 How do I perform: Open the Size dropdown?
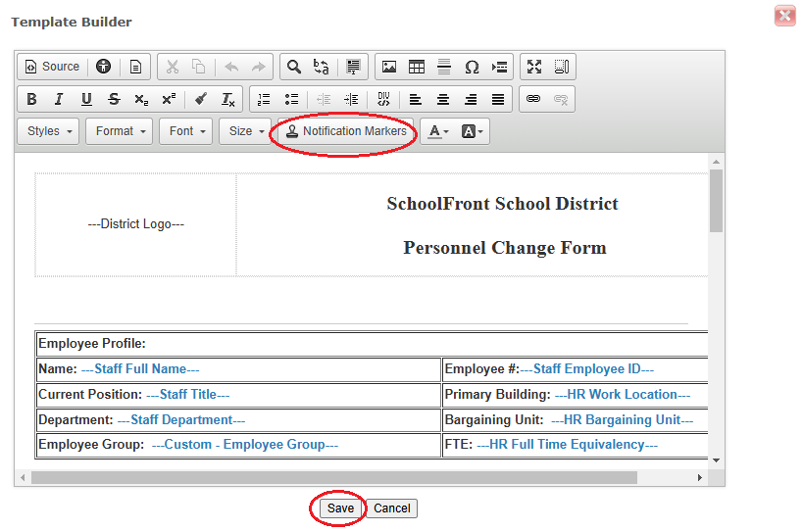[x=245, y=131]
